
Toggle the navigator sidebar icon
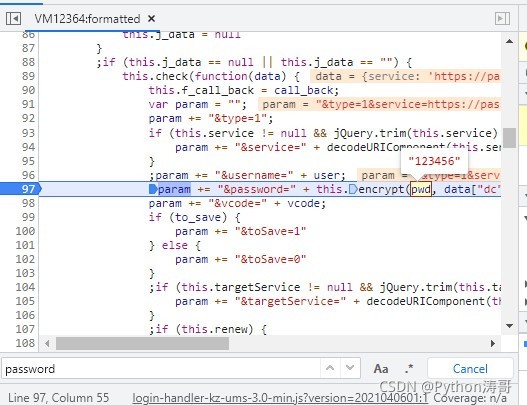pos(13,18)
